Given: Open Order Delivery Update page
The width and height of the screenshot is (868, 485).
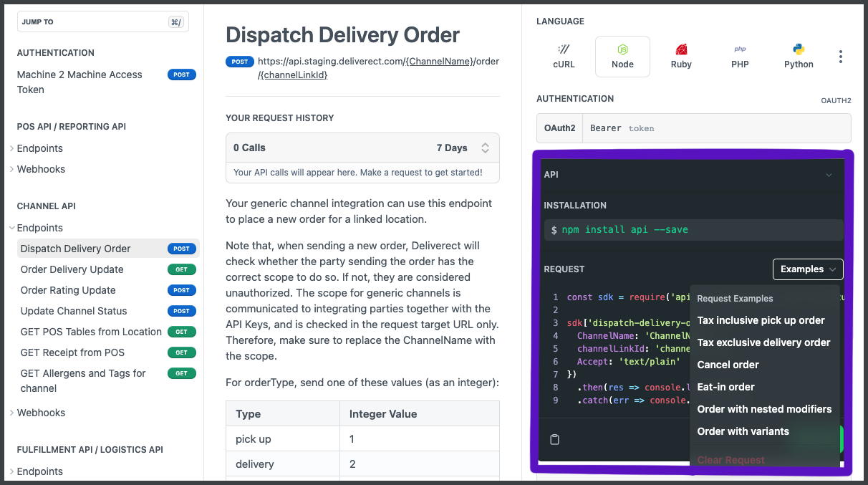Looking at the screenshot, I should tap(107, 269).
